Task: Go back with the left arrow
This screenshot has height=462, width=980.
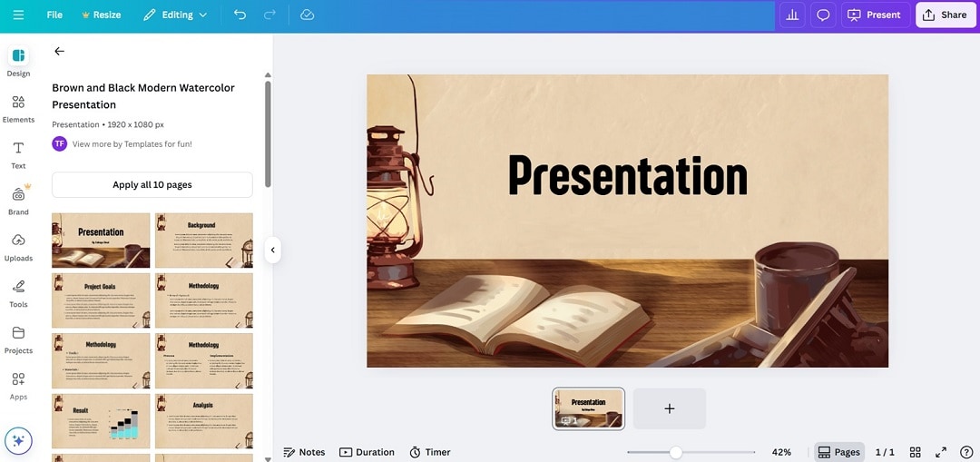Action: [x=59, y=51]
